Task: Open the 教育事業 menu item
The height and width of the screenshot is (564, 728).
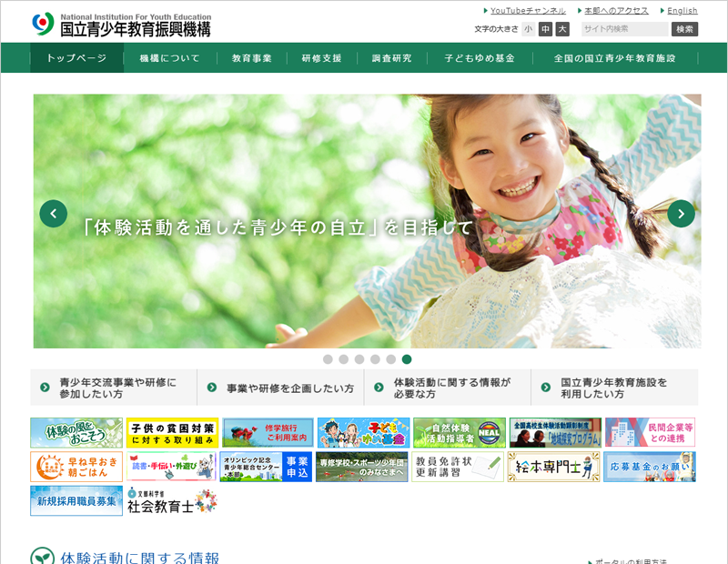Action: coord(252,58)
